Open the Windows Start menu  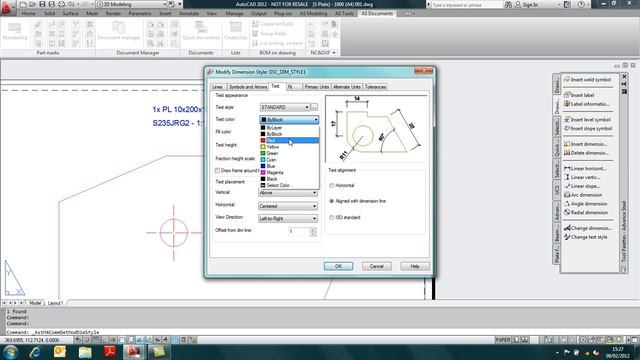10,352
